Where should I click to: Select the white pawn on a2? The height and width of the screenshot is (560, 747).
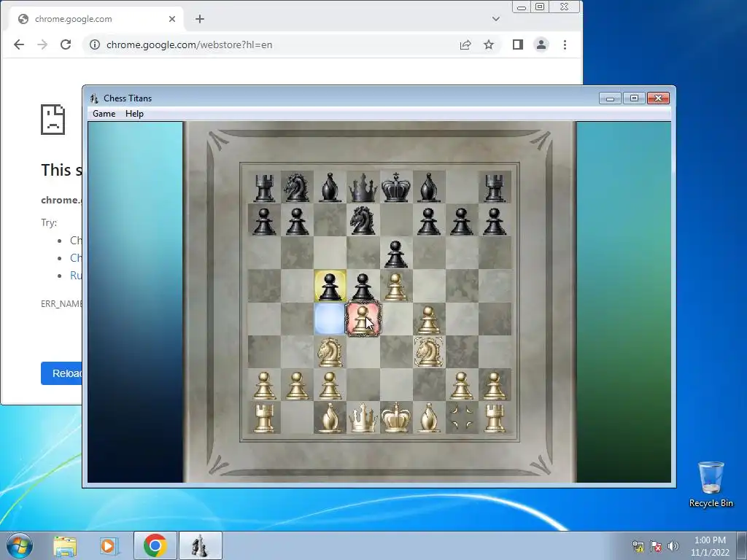264,385
